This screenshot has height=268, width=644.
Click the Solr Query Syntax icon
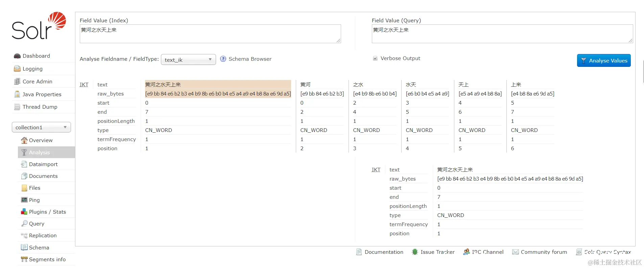(579, 252)
